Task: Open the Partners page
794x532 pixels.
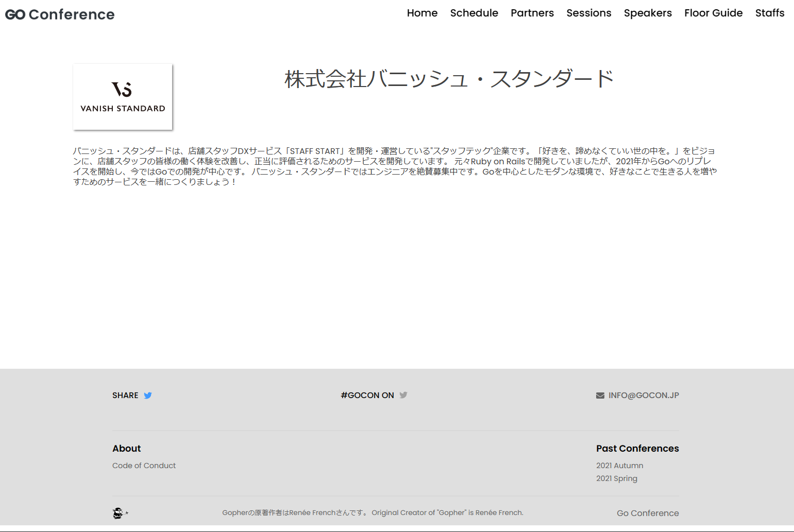Action: (532, 13)
